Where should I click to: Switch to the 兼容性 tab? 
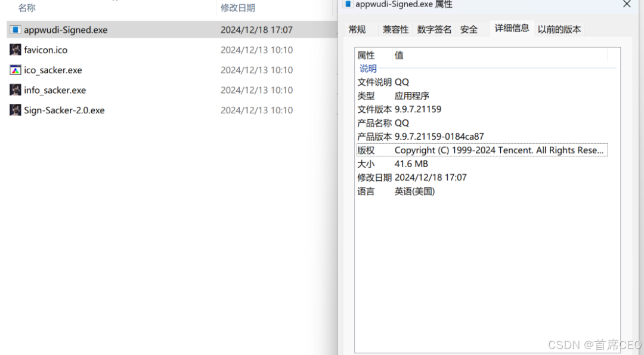395,29
